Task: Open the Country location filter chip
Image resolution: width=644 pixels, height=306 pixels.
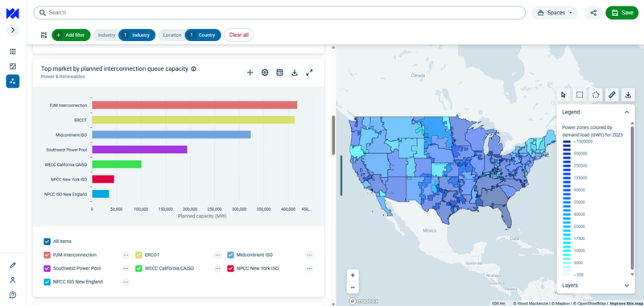Action: [x=203, y=35]
